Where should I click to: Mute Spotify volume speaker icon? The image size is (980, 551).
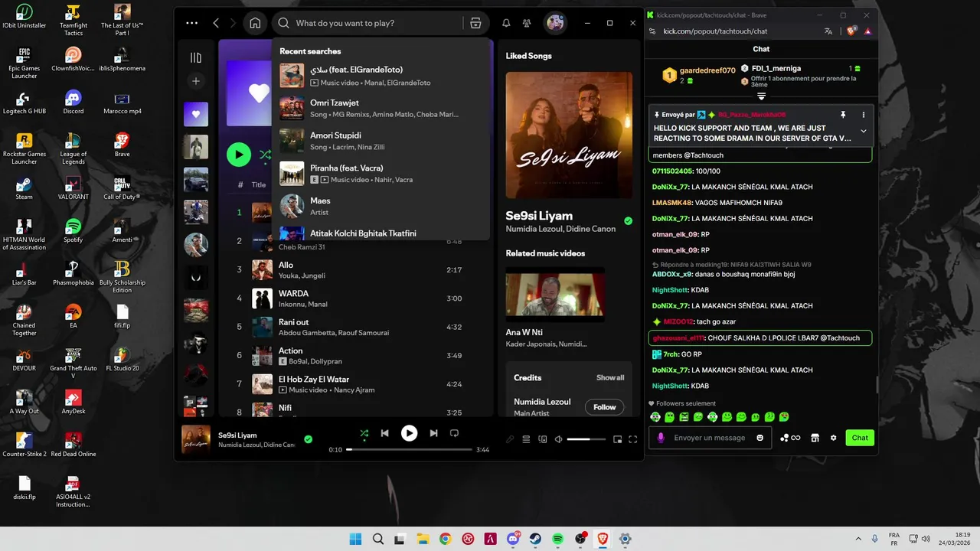pos(559,439)
